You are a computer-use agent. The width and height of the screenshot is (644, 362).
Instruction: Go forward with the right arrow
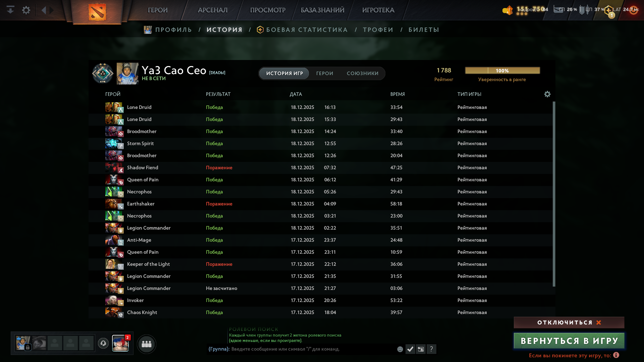coord(52,10)
